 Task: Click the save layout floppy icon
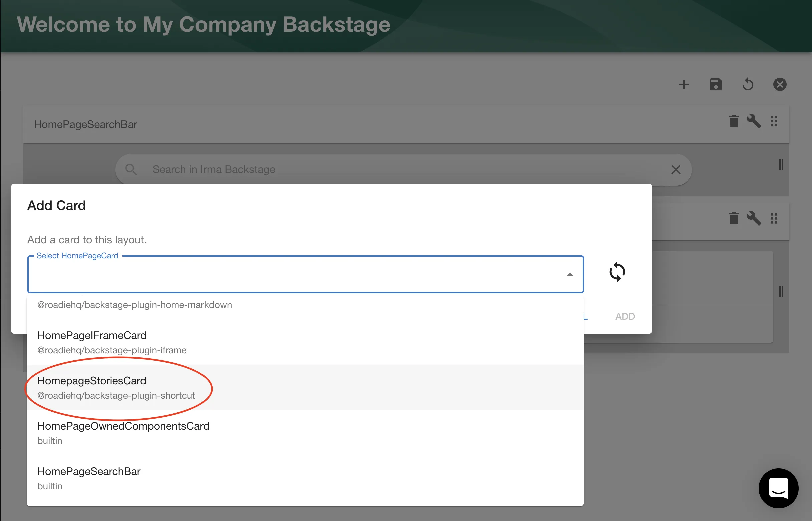point(716,84)
